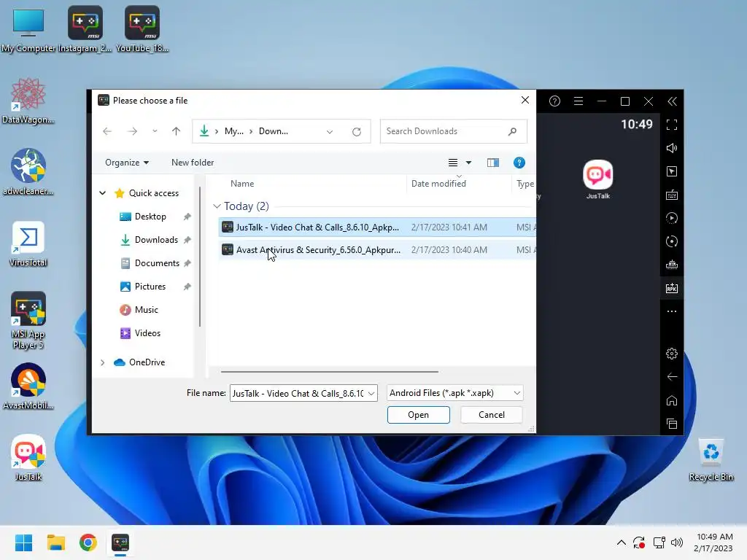Go up one folder level
This screenshot has height=560, width=747.
[177, 131]
